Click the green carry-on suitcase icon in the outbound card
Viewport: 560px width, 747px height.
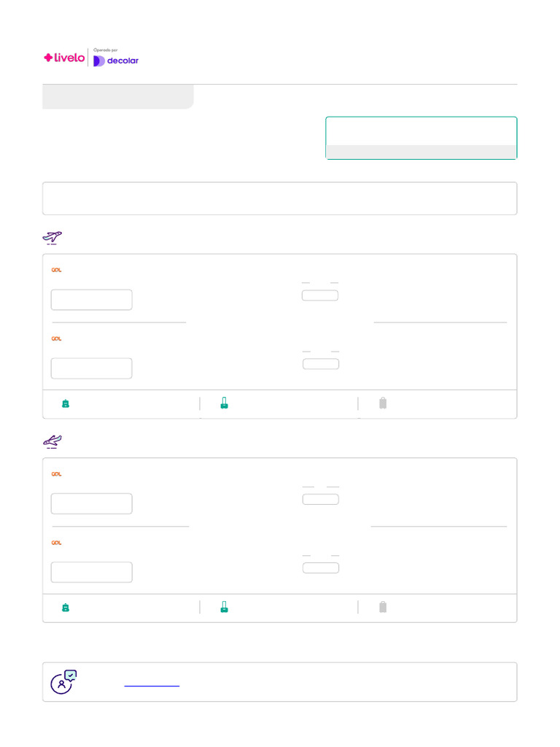click(x=224, y=403)
